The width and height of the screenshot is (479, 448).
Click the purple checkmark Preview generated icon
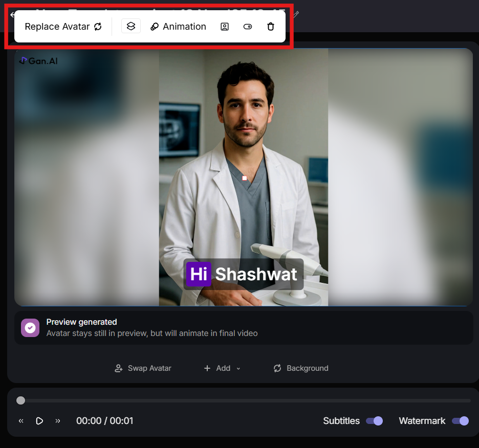(x=30, y=328)
